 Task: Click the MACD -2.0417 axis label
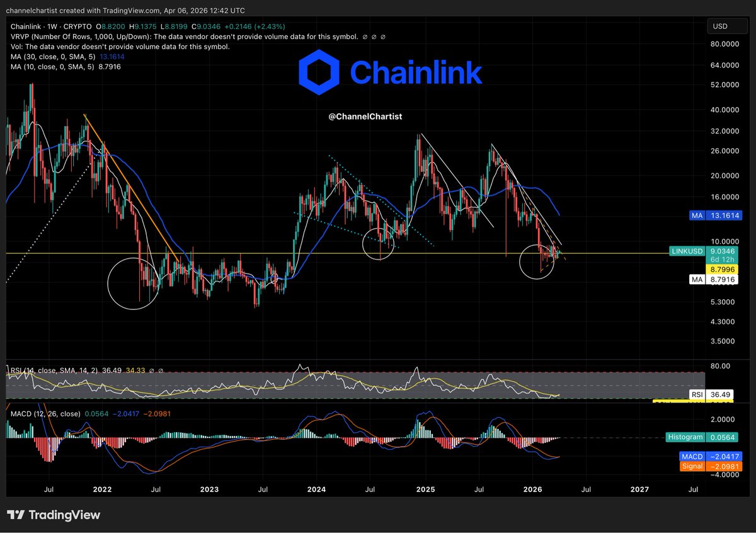pos(711,456)
